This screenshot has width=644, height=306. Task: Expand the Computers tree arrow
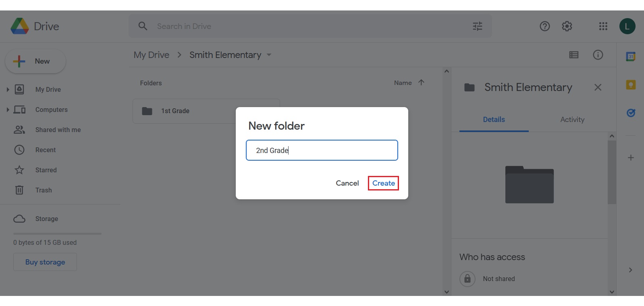[8, 110]
